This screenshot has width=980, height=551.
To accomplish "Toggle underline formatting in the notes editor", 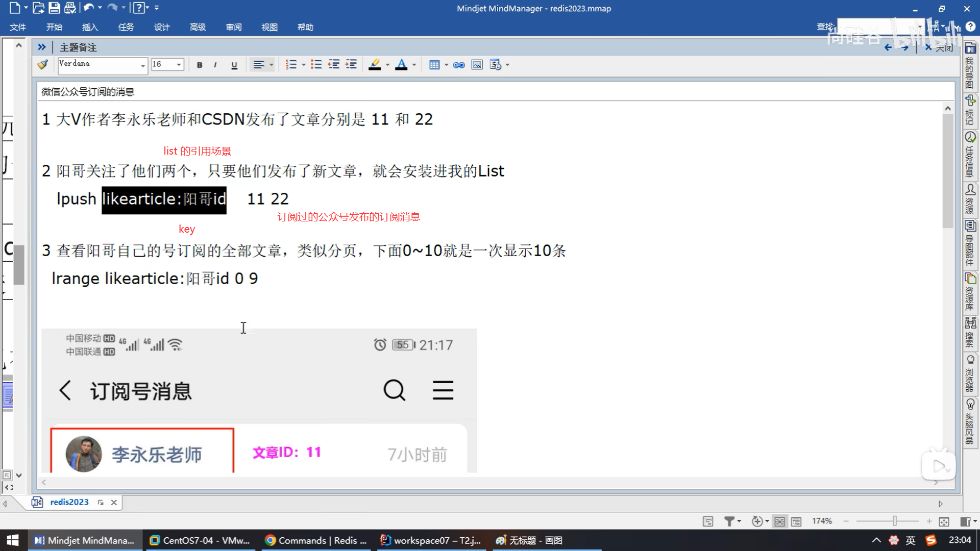I will 234,65.
